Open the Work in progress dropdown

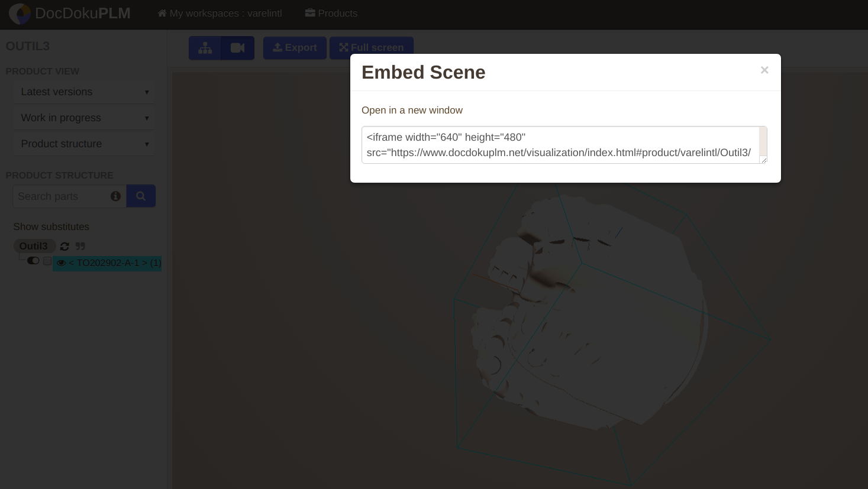84,118
